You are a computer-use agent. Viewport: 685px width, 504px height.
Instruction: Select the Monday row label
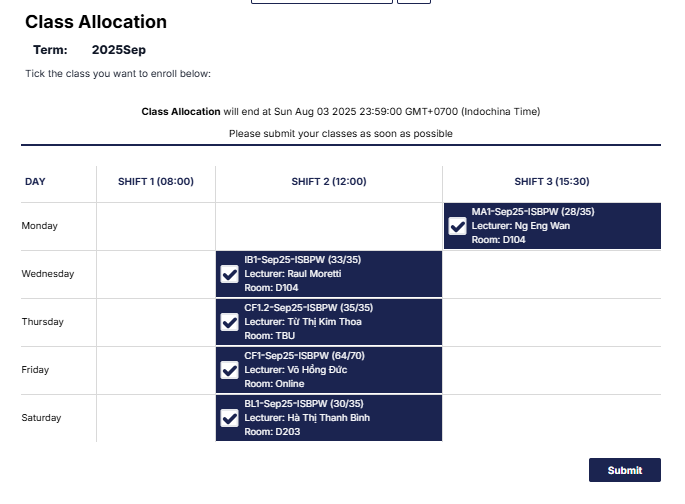click(x=38, y=226)
